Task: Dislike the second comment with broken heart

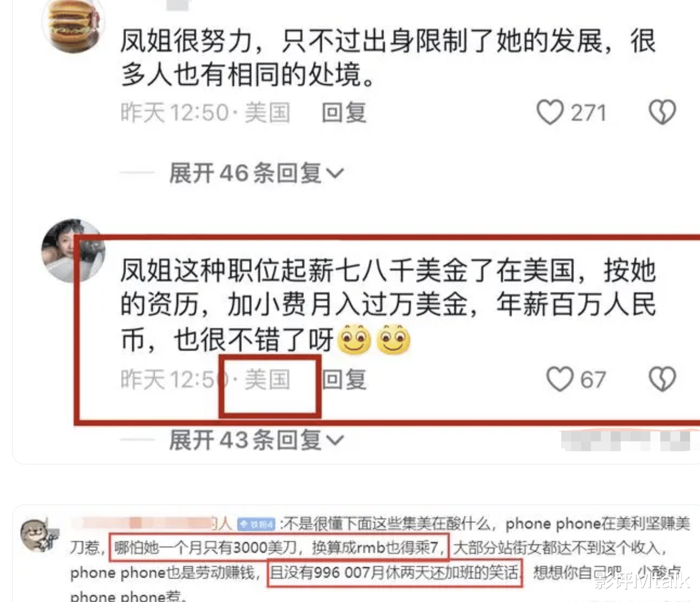Action: click(662, 379)
